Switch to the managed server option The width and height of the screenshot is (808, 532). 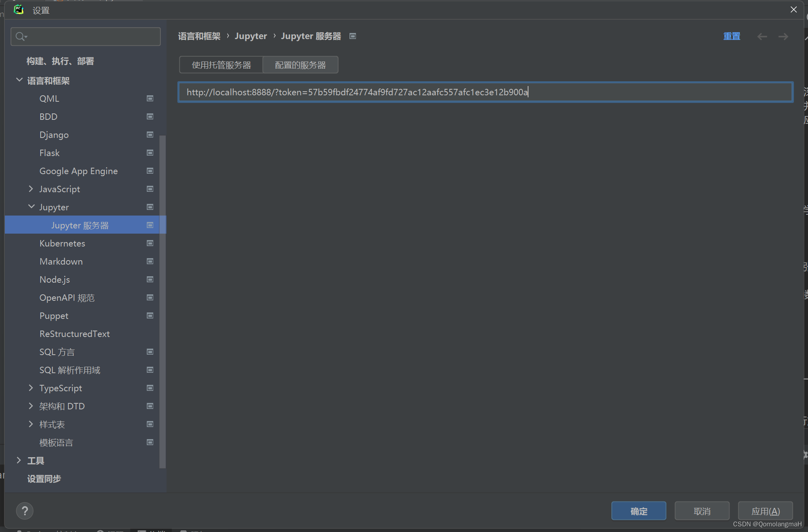pos(221,65)
